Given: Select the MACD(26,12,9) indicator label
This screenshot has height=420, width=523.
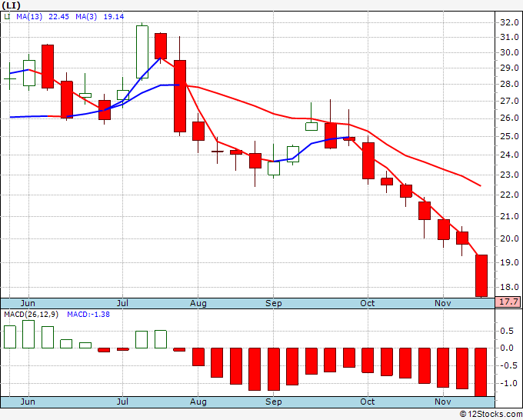Looking at the screenshot, I should point(31,315).
